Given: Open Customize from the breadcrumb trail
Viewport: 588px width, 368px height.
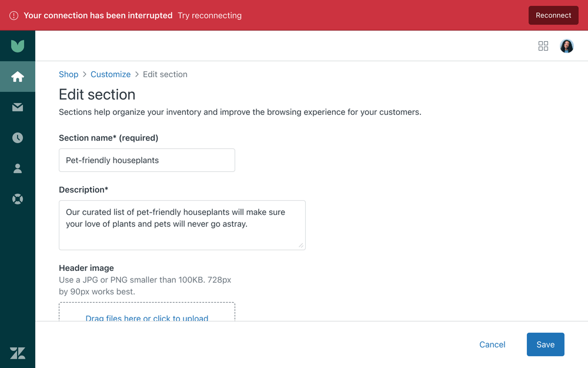Looking at the screenshot, I should pos(111,74).
